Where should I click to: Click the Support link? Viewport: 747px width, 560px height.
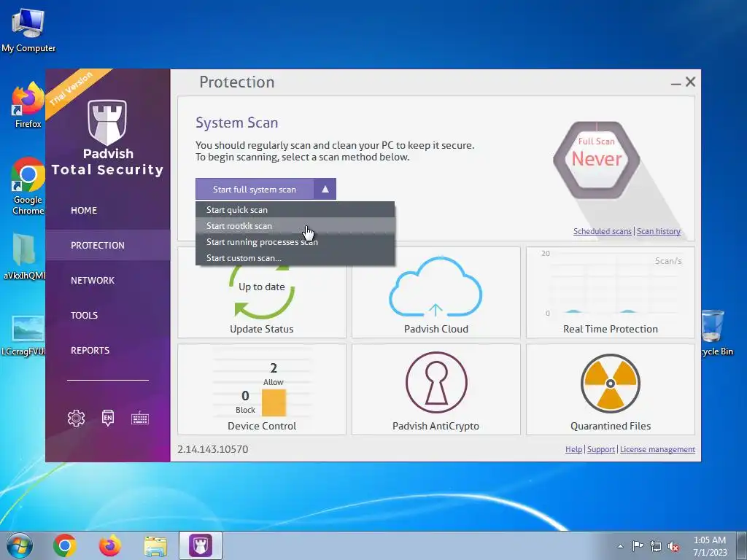601,449
